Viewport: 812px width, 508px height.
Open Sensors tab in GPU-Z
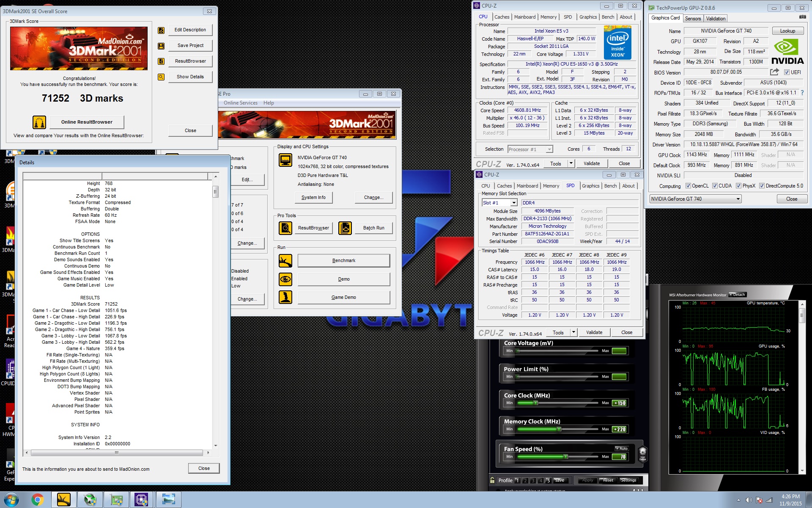pyautogui.click(x=693, y=19)
